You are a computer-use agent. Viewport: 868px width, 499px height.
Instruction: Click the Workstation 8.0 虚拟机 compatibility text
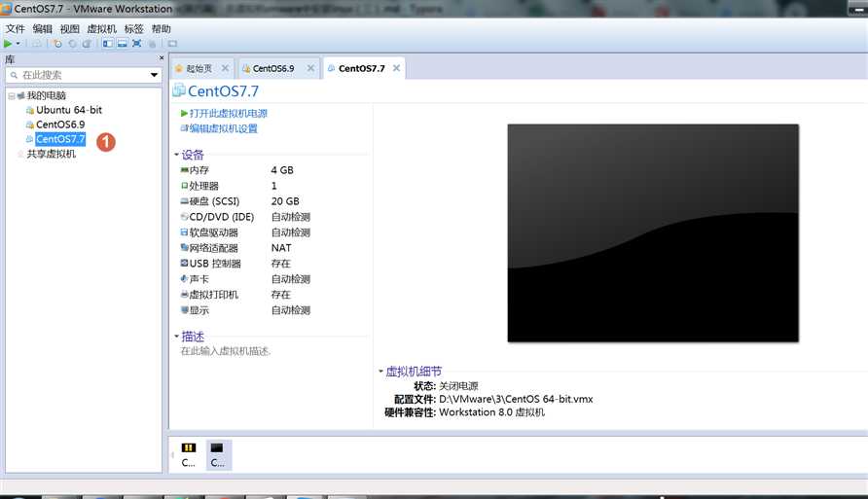491,412
